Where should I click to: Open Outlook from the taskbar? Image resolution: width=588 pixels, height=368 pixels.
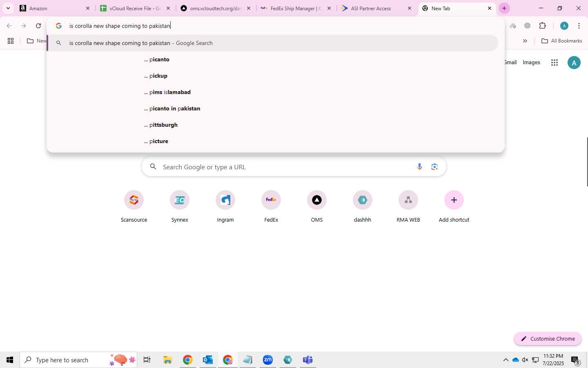[x=208, y=360]
